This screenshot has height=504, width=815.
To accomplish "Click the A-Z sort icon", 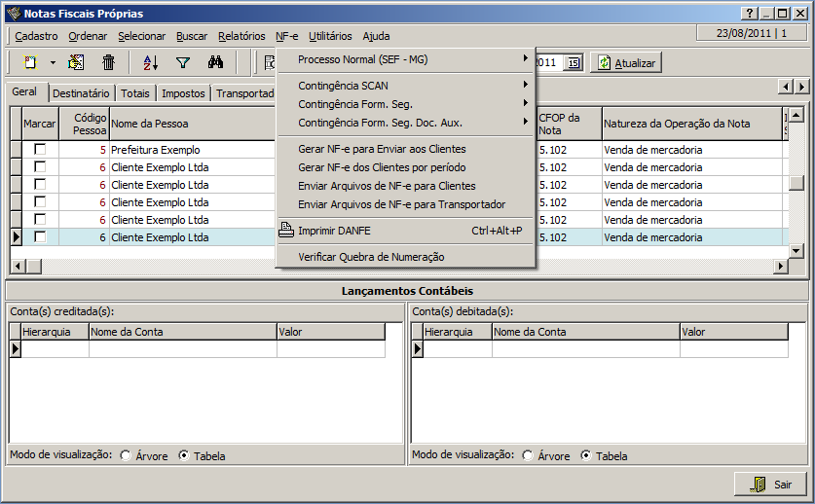I will [x=150, y=62].
